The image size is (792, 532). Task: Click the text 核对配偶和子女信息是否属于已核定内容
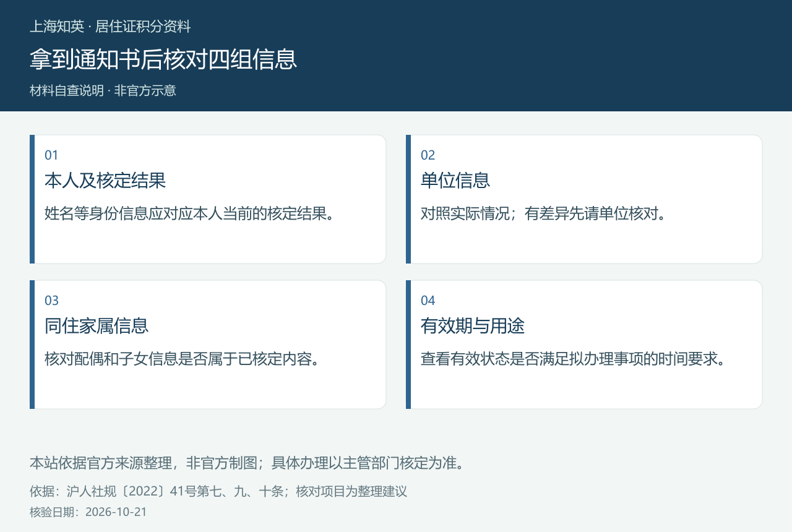182,359
